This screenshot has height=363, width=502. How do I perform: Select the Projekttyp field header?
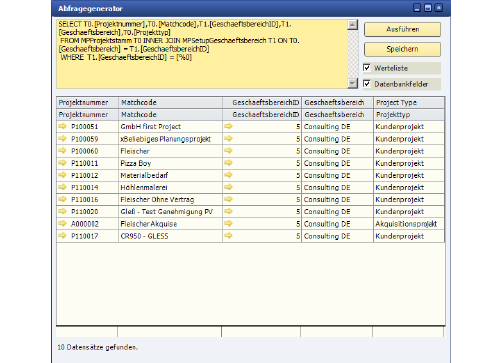tap(409, 115)
